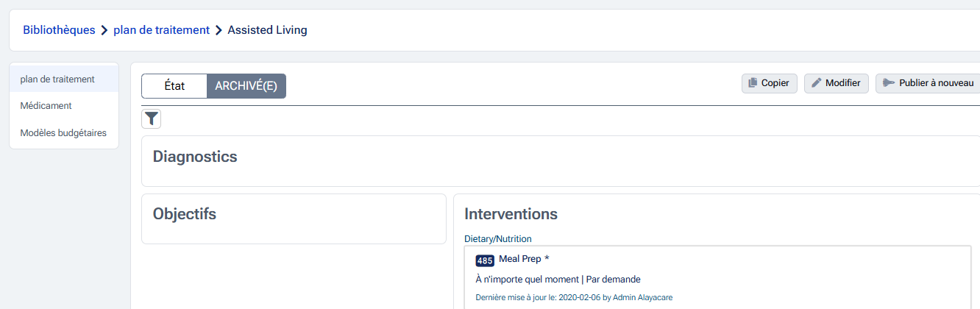This screenshot has width=980, height=309.
Task: Click the Dietary/Nutrition category label
Action: pyautogui.click(x=497, y=238)
